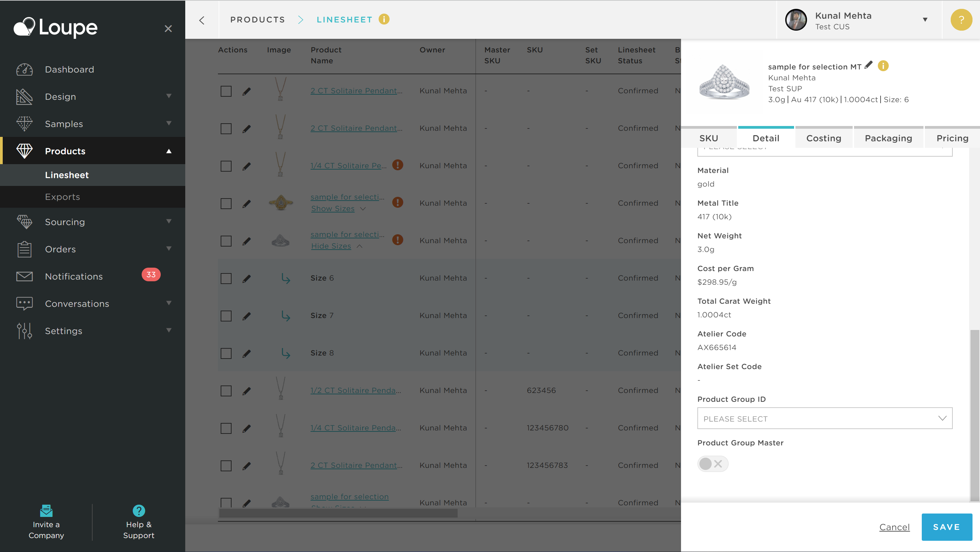Expand the Samples menu arrow

point(169,123)
